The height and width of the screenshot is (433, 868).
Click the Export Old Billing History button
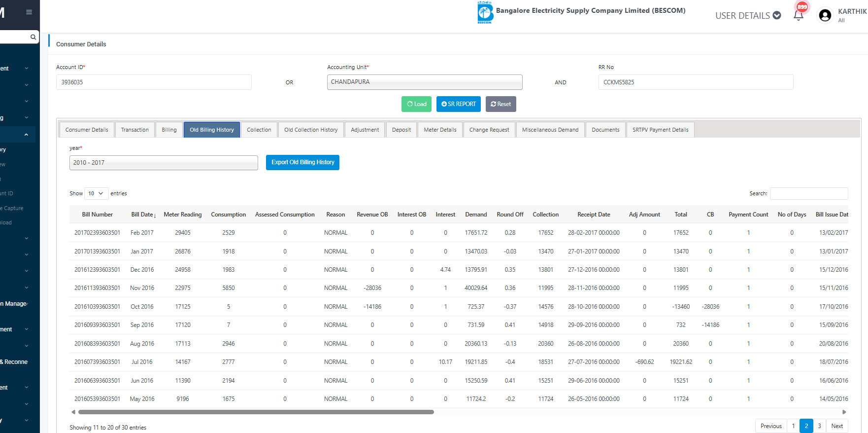point(302,162)
